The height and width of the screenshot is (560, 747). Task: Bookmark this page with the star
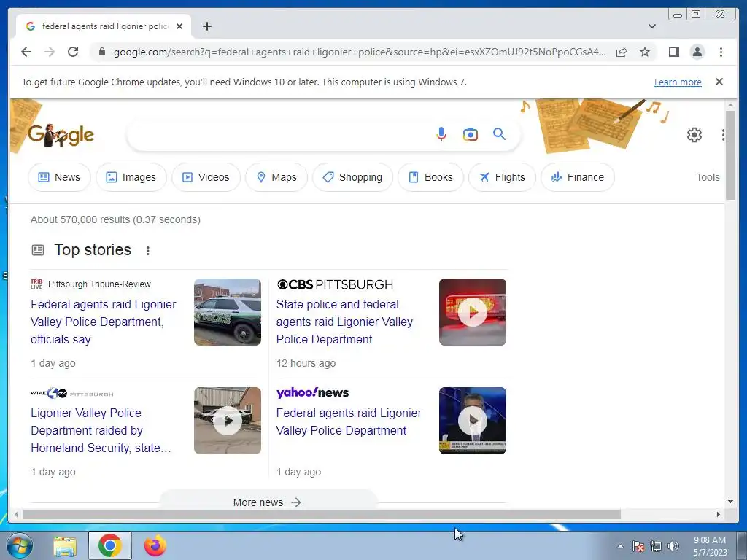coord(645,52)
